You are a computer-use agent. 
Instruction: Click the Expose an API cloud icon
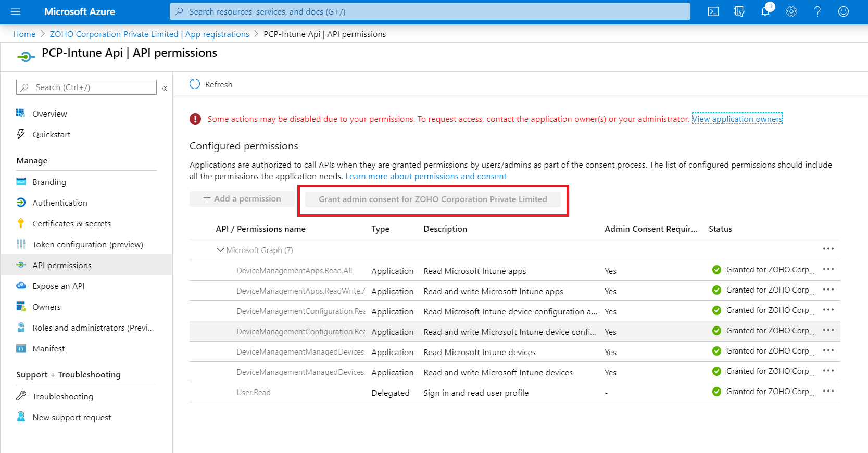(21, 285)
